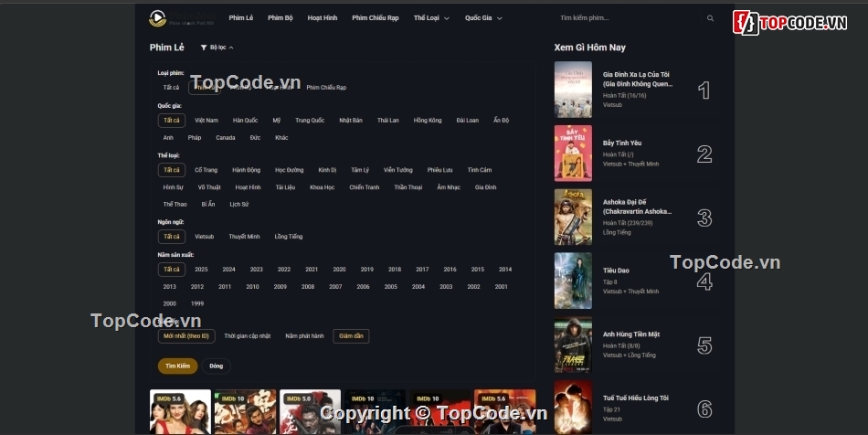This screenshot has height=435, width=868.
Task: Select Lồng Tiếng language filter
Action: tap(289, 237)
